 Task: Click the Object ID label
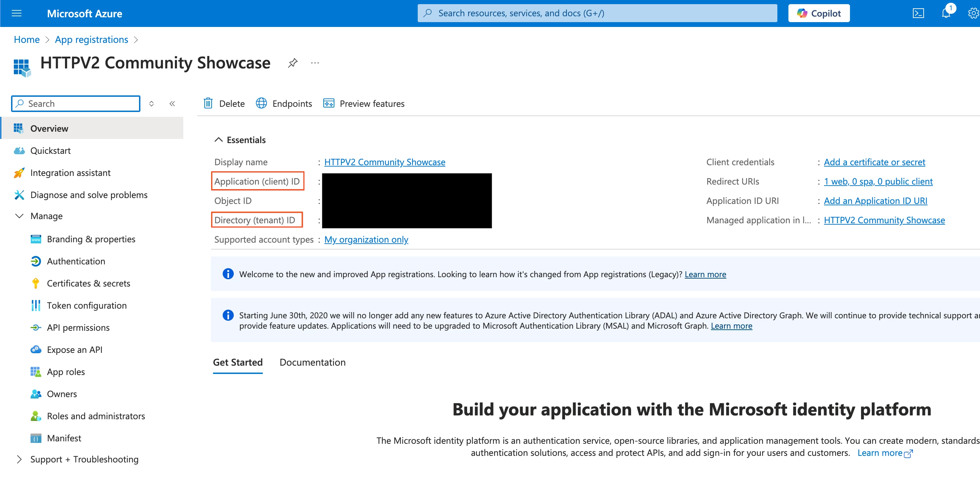tap(233, 201)
